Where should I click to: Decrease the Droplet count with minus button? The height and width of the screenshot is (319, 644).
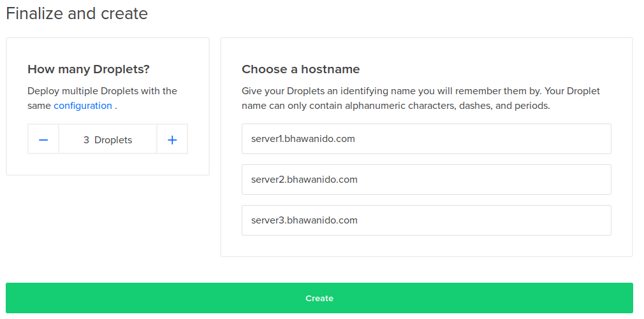43,139
